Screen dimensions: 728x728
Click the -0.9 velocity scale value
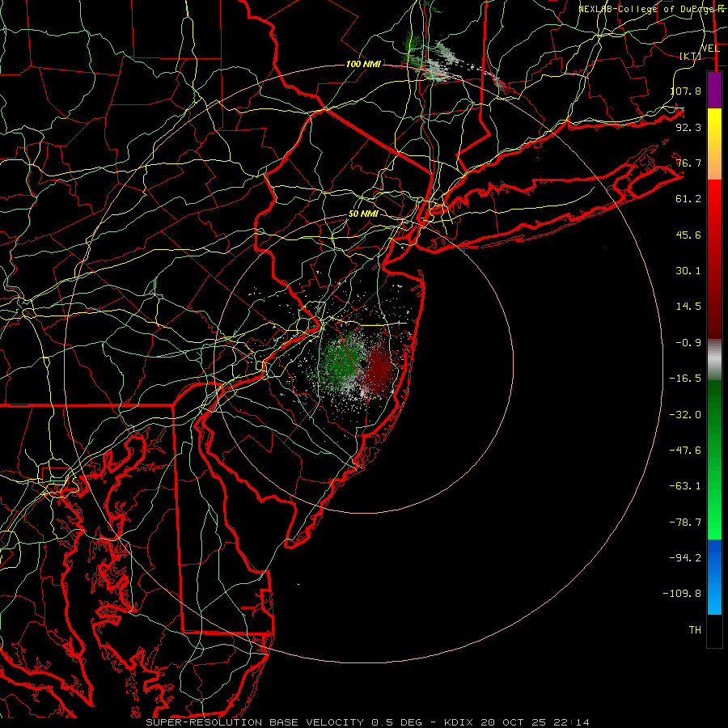tap(688, 343)
